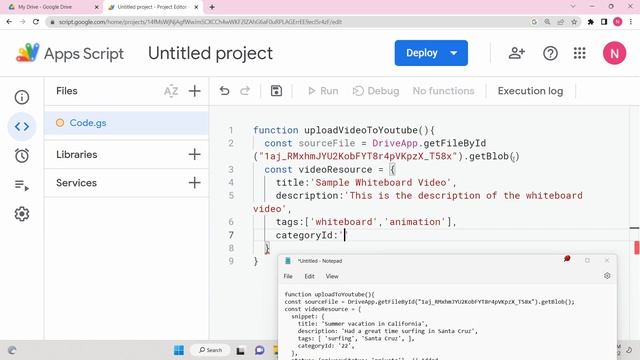Add a new file with plus icon
The width and height of the screenshot is (640, 360).
click(x=195, y=91)
